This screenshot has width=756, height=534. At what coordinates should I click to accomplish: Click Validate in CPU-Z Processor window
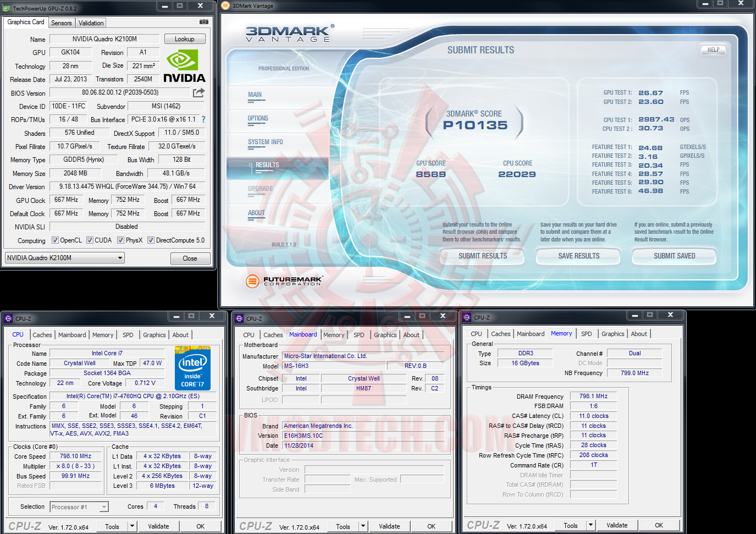[158, 526]
